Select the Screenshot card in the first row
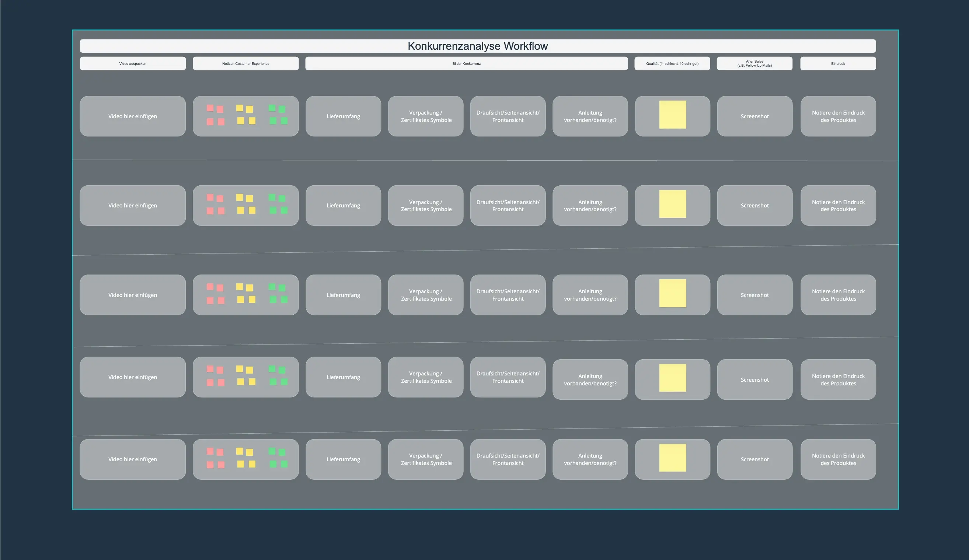 point(754,116)
